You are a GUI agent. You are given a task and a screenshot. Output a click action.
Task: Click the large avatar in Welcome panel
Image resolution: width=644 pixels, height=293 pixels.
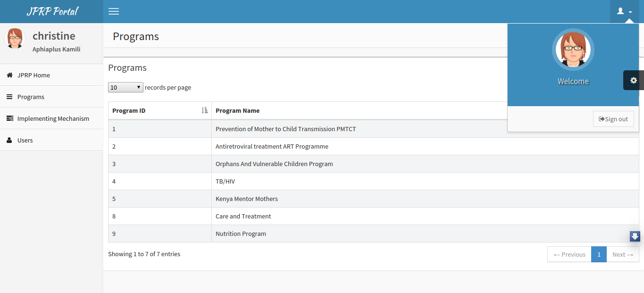pyautogui.click(x=573, y=50)
